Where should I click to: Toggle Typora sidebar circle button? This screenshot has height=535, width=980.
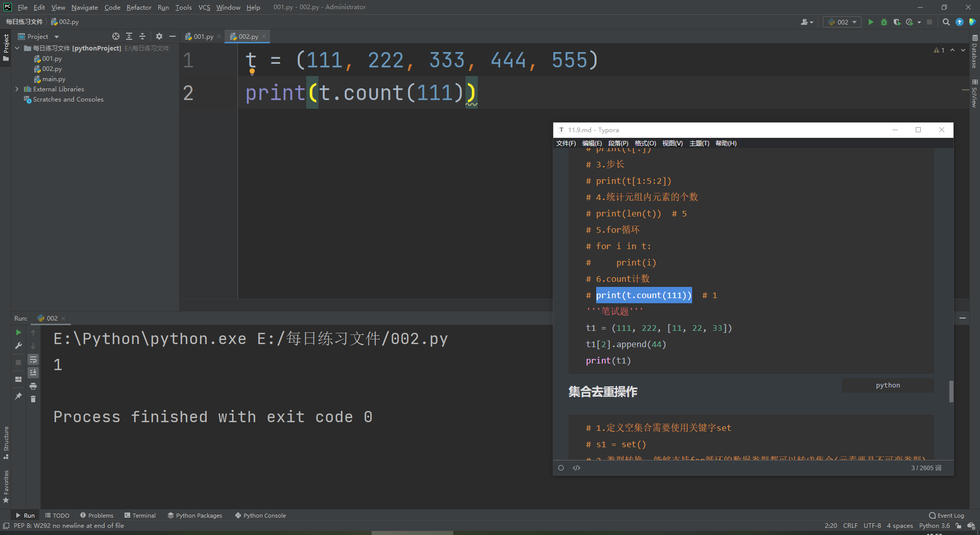561,468
